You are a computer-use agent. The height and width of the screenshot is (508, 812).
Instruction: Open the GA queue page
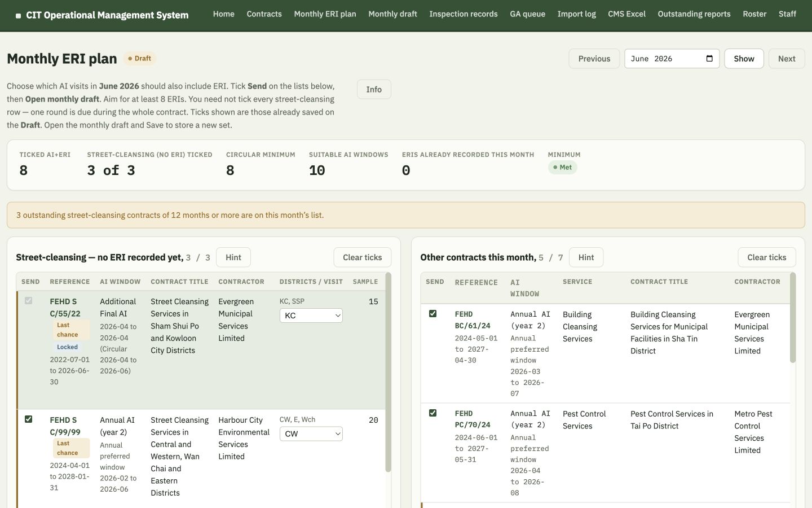tap(527, 14)
